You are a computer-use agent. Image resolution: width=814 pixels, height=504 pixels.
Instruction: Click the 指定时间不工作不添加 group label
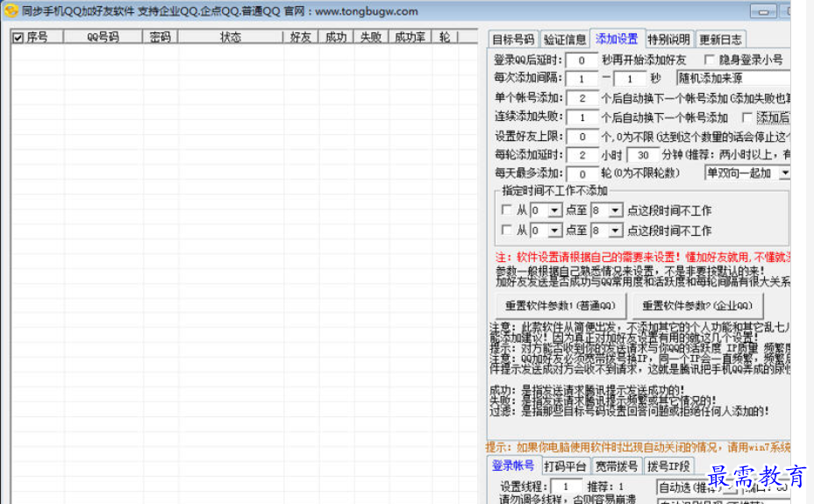click(x=554, y=190)
